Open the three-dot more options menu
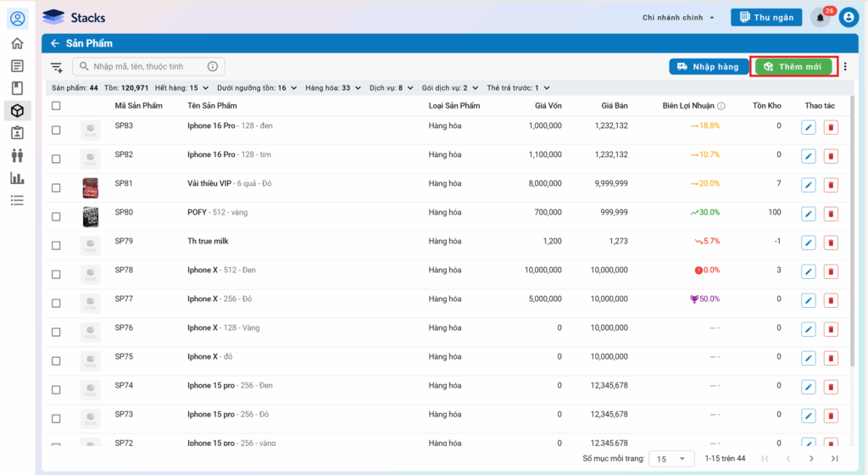The image size is (868, 475). pyautogui.click(x=844, y=67)
